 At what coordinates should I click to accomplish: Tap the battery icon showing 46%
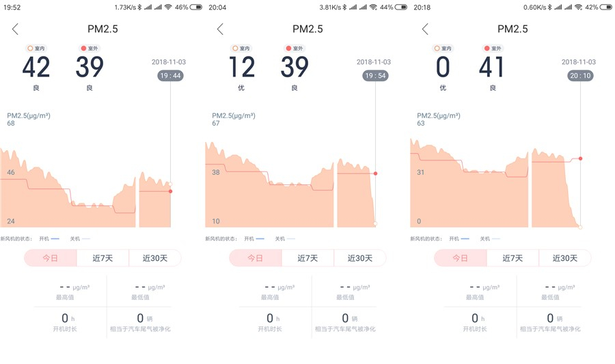coord(197,7)
